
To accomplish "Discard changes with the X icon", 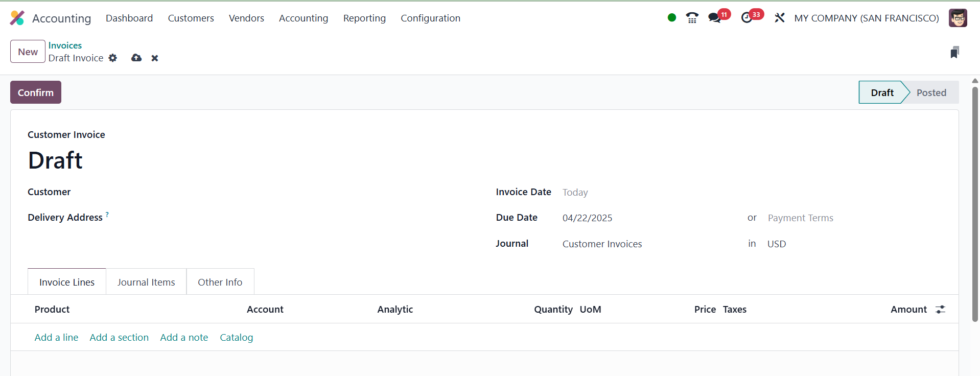I will click(x=155, y=58).
